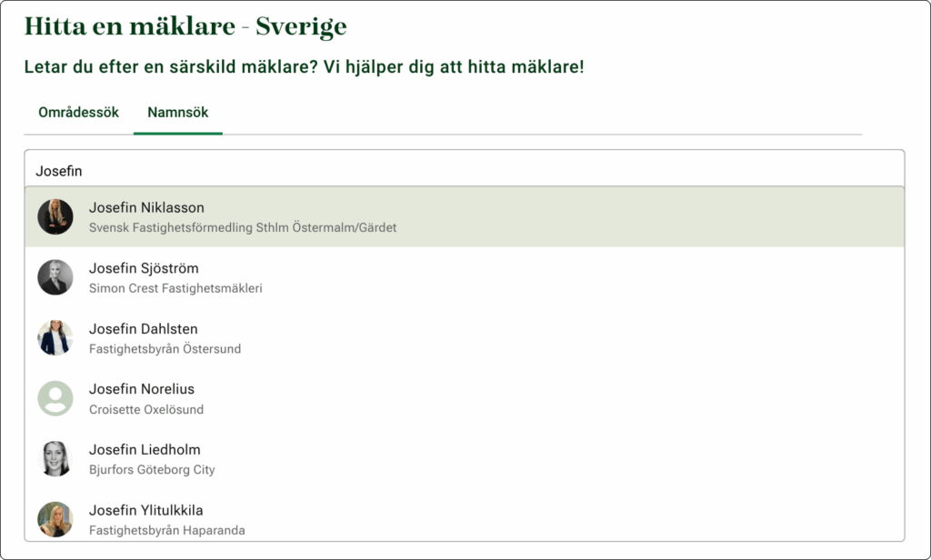Click the Hitta en mäklare - Sverige heading
This screenshot has width=931, height=560.
click(185, 26)
